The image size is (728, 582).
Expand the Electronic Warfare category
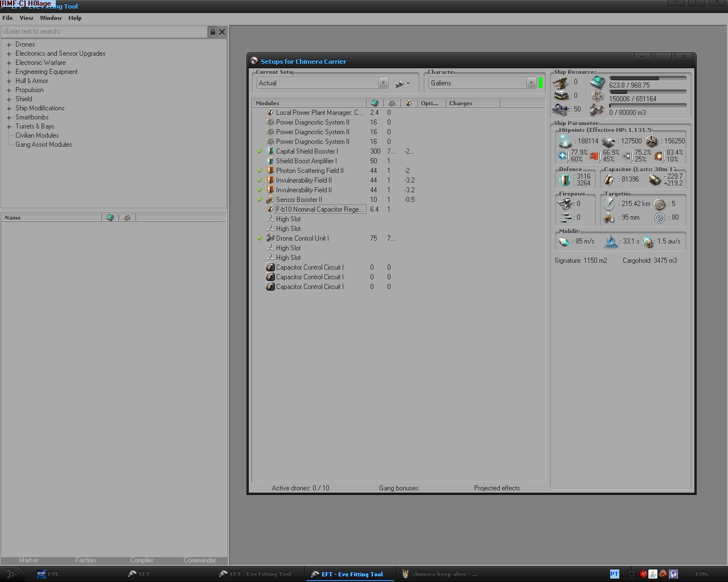tap(9, 63)
